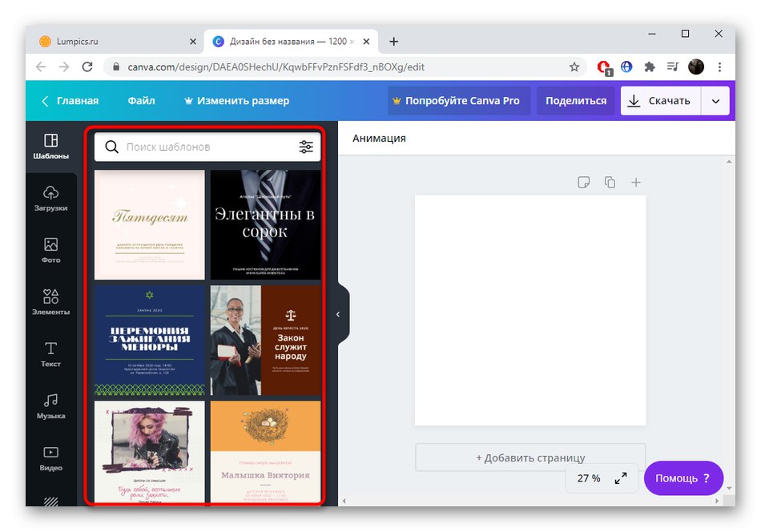Open the Файл menu
This screenshot has width=761, height=532.
tap(141, 100)
